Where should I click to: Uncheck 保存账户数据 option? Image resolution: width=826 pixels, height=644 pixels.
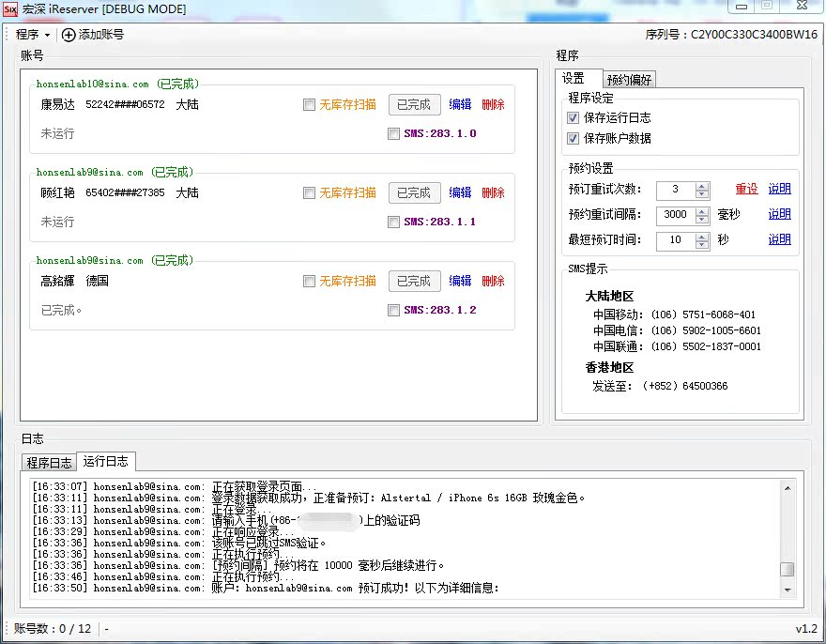coord(574,138)
